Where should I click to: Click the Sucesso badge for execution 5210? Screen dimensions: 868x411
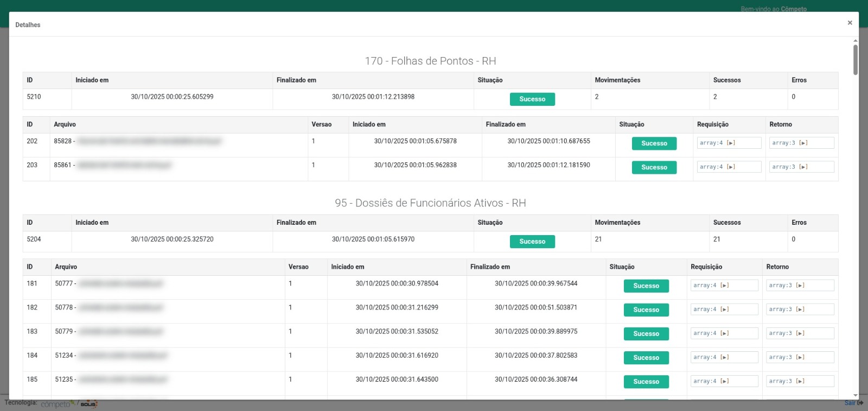[532, 99]
